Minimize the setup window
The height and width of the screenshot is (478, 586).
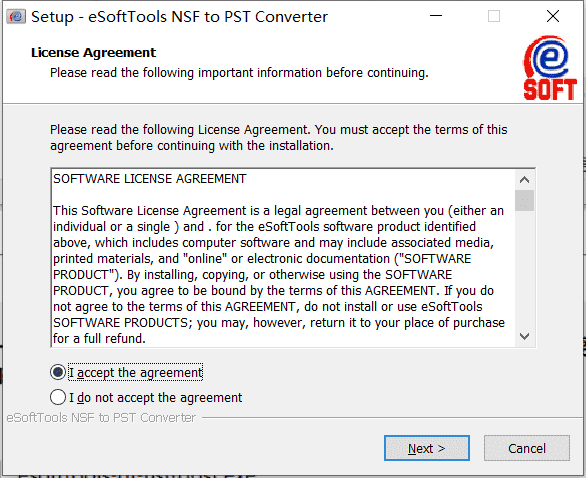(x=436, y=16)
